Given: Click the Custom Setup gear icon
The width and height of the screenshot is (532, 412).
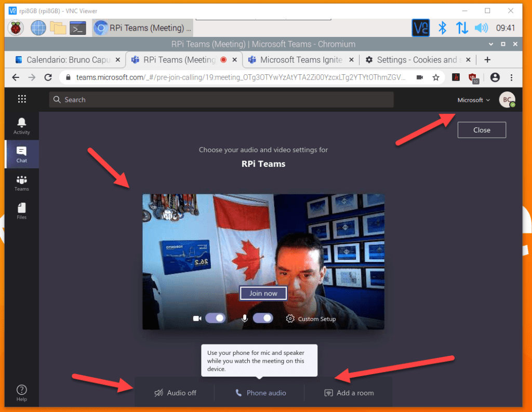Looking at the screenshot, I should click(290, 318).
